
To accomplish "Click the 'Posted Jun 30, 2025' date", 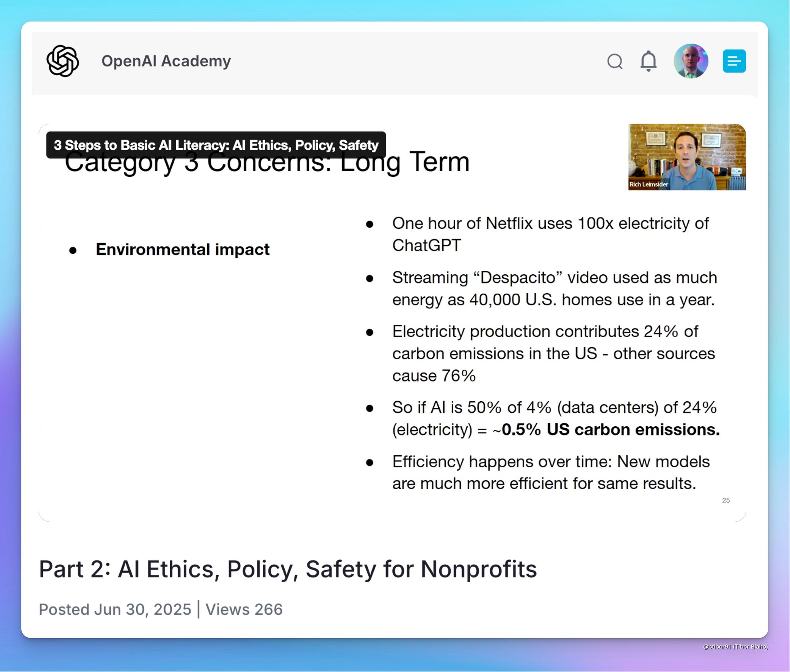I will point(115,610).
